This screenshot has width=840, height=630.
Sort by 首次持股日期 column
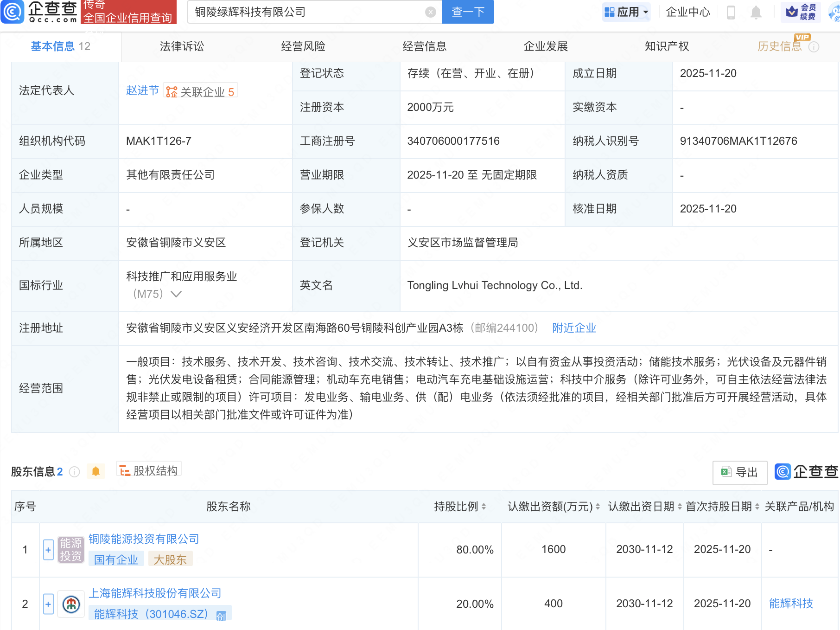click(x=757, y=507)
